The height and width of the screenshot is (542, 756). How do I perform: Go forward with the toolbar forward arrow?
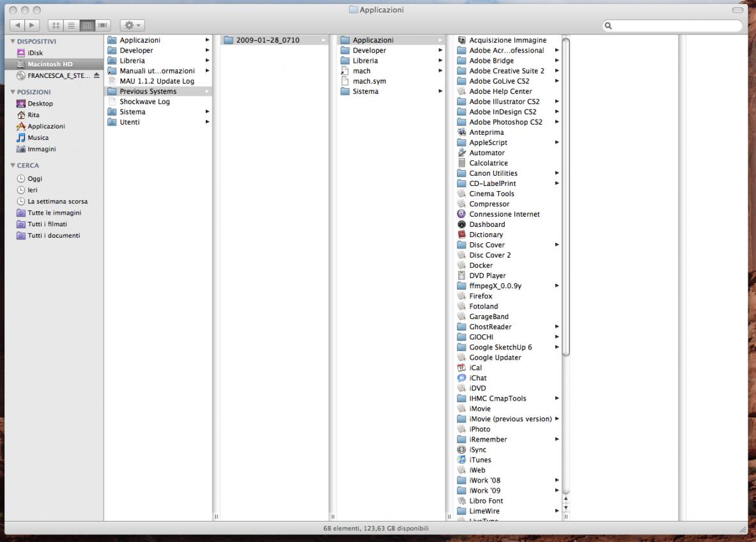32,25
